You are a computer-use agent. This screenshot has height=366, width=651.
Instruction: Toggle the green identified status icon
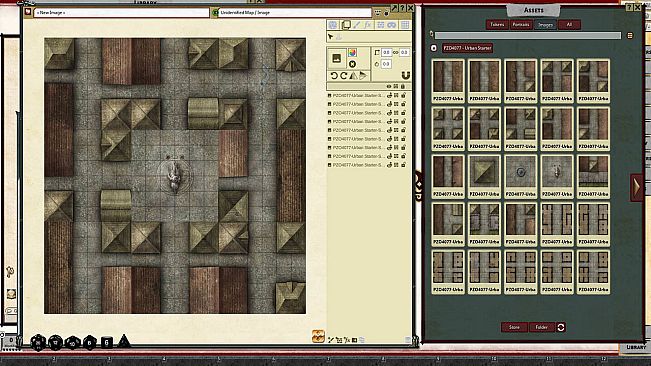[x=215, y=13]
